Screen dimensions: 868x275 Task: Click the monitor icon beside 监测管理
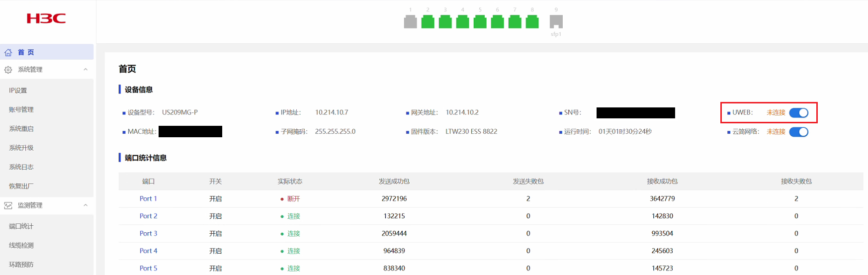pyautogui.click(x=8, y=206)
